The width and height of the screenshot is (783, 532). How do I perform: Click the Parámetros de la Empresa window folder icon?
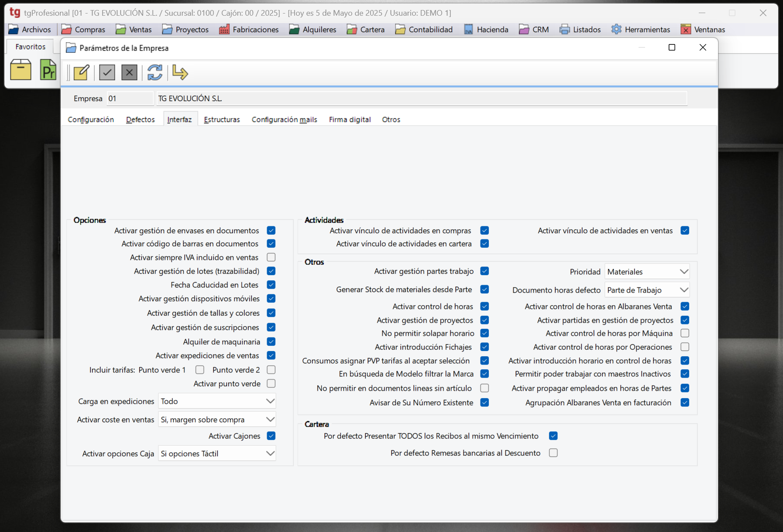coord(71,48)
